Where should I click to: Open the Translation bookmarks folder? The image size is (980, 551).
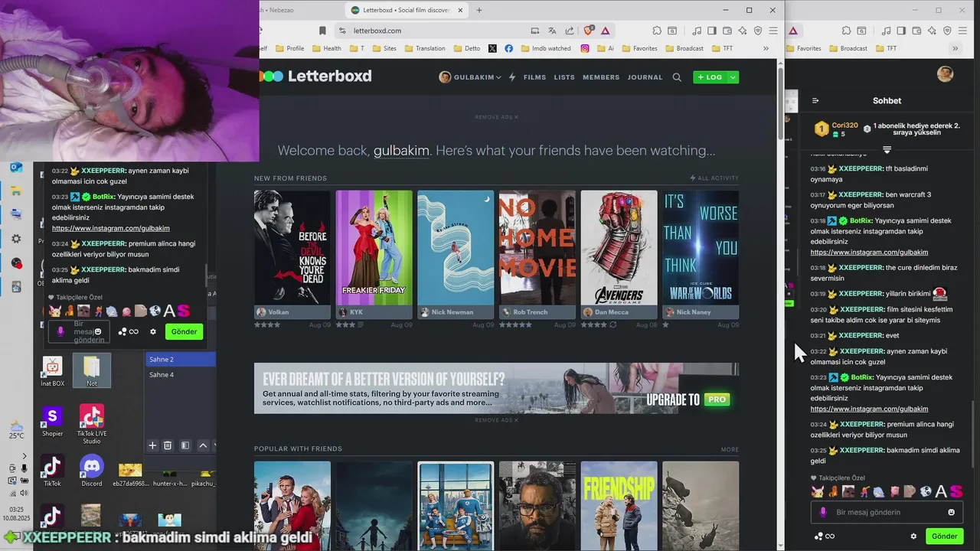tap(424, 48)
